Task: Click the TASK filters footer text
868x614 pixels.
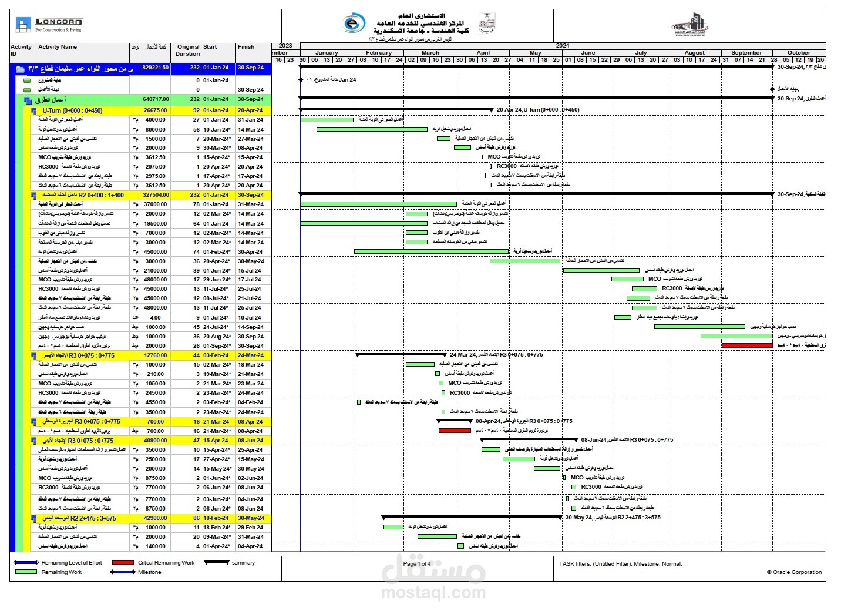Action: click(620, 564)
